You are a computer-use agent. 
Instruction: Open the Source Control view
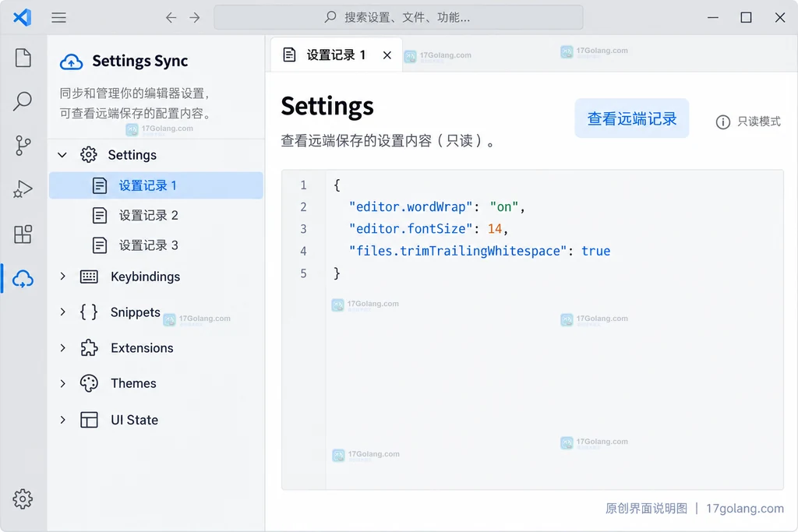coord(23,146)
